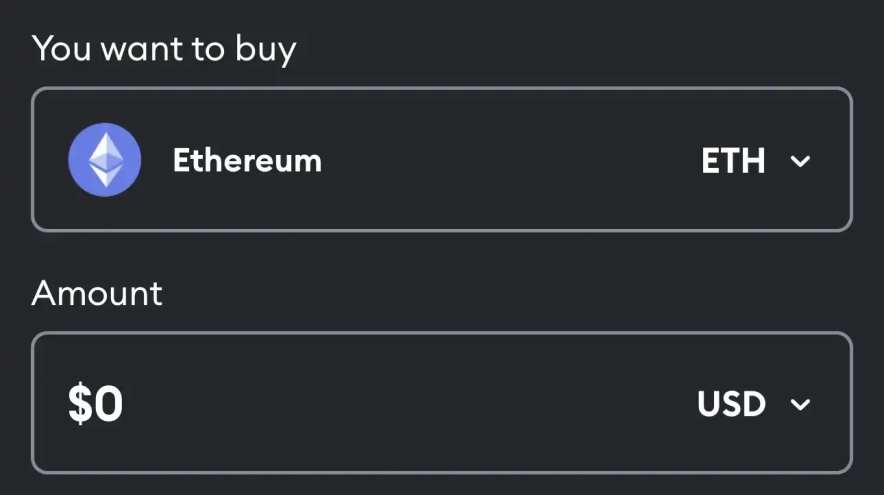Click the Ethereum token name label
The image size is (884, 495).
[247, 160]
